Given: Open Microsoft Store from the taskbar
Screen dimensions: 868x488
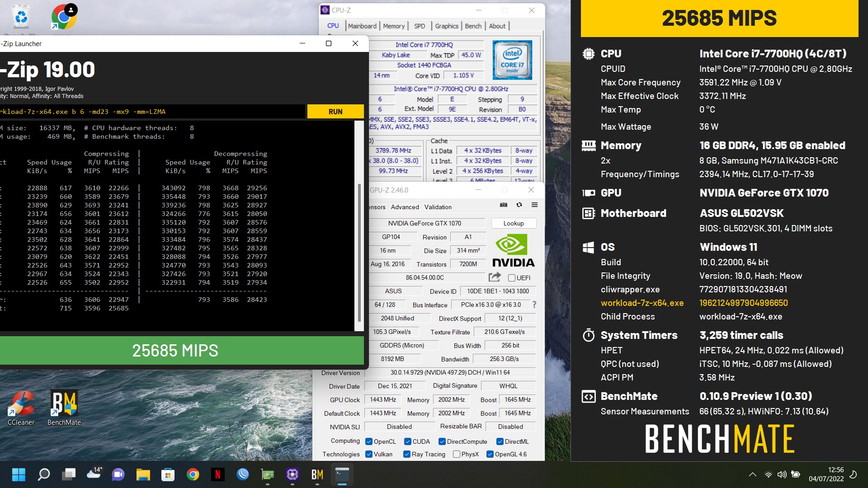Looking at the screenshot, I should click(x=168, y=474).
